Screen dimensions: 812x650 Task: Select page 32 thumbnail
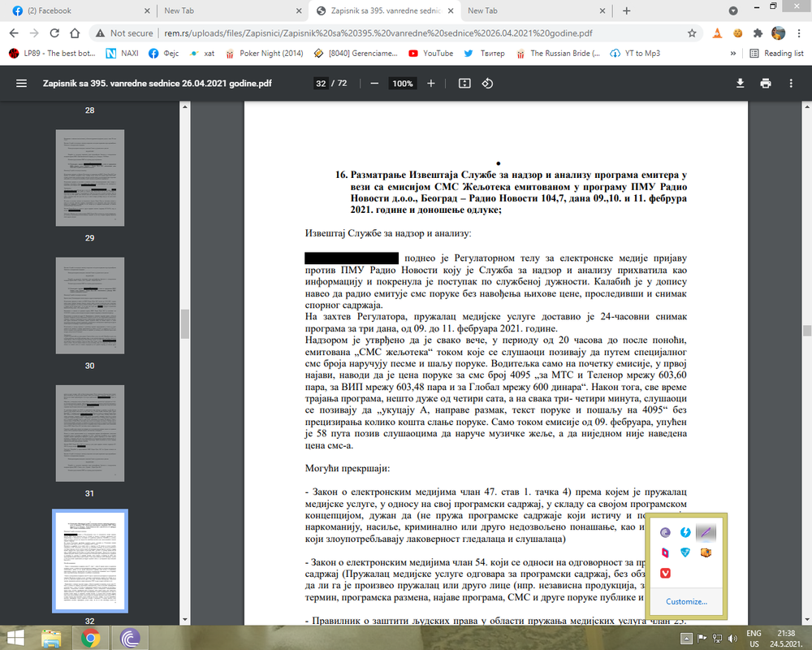click(x=89, y=561)
